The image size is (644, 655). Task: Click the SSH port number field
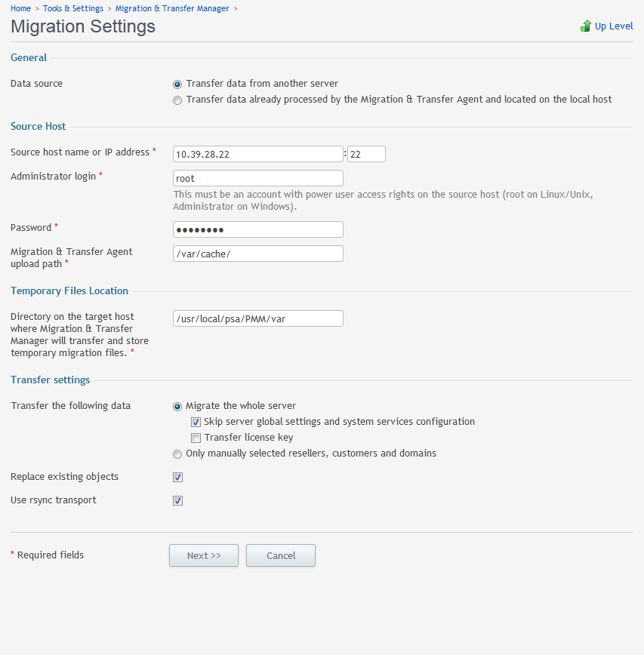(366, 154)
